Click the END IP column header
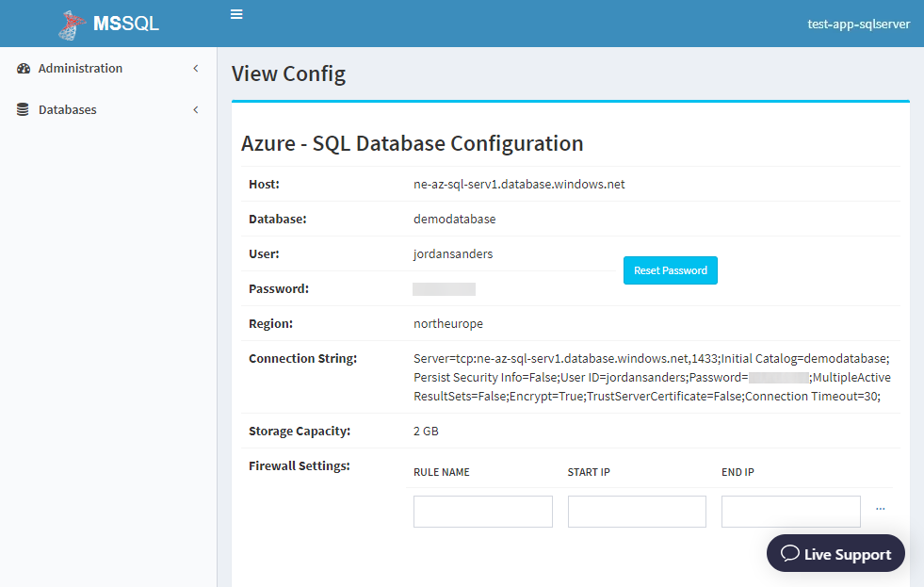Image resolution: width=924 pixels, height=587 pixels. 738,472
